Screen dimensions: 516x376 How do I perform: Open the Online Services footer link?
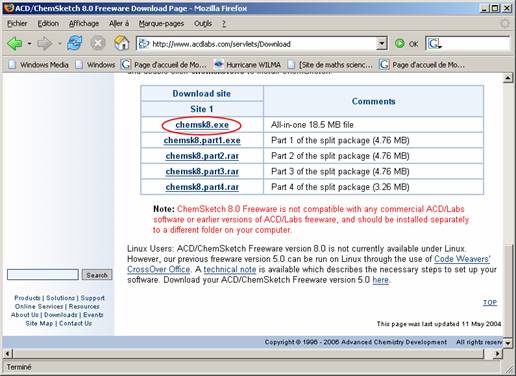39,306
